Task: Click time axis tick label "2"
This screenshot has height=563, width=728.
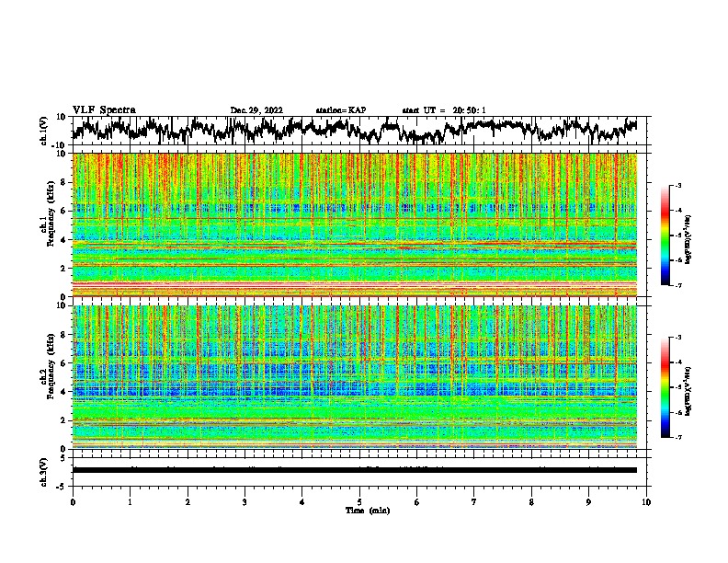Action: pos(188,502)
